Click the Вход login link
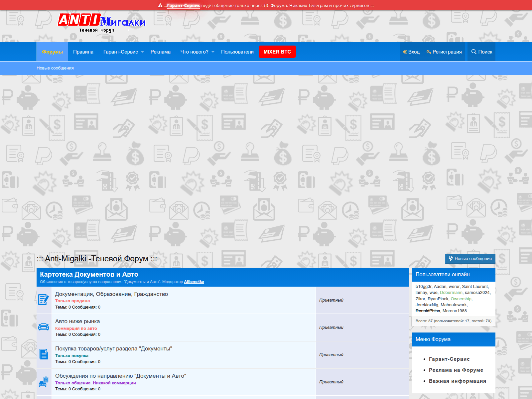 tap(411, 52)
